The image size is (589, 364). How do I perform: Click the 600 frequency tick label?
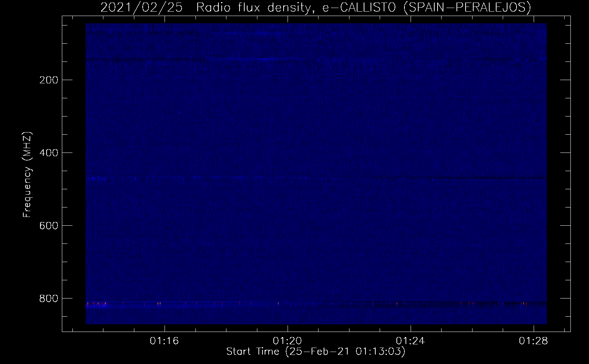coord(48,226)
